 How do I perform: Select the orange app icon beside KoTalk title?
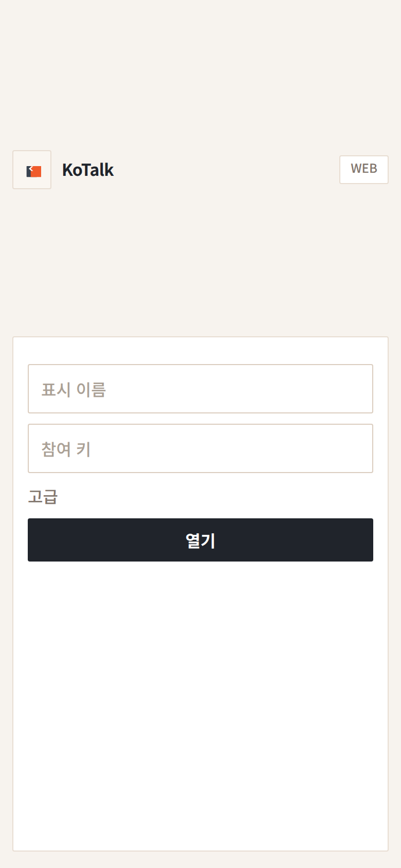click(32, 170)
